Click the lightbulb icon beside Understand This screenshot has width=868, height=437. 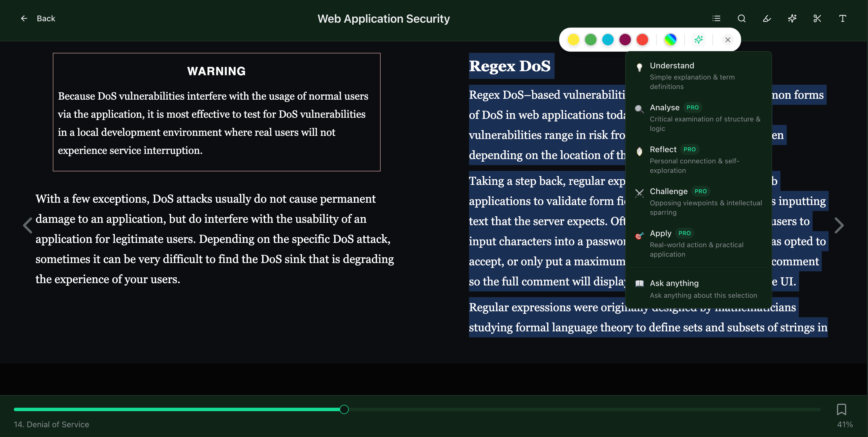(639, 67)
